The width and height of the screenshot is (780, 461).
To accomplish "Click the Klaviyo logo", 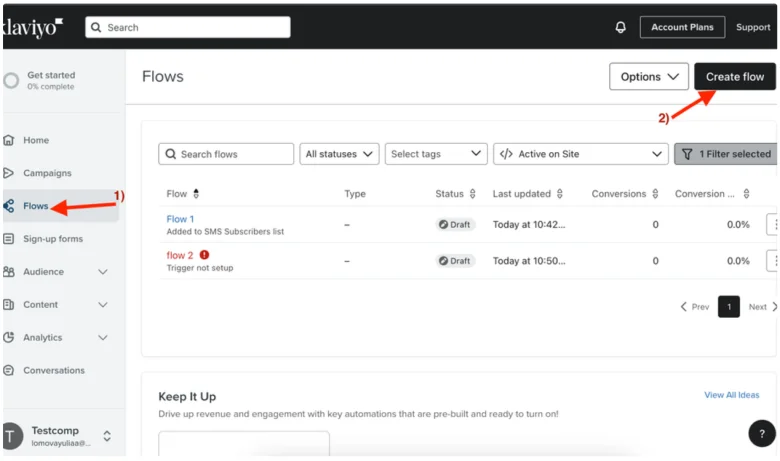I will (33, 28).
